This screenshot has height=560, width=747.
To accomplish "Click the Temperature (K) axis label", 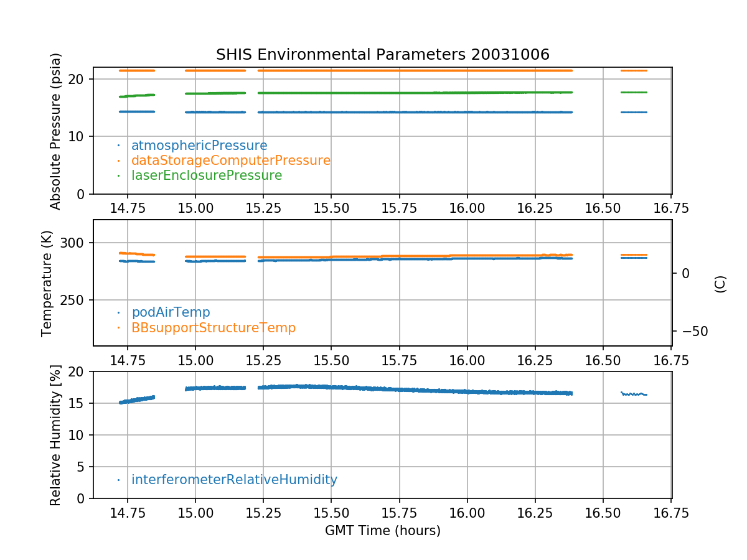I will point(47,282).
